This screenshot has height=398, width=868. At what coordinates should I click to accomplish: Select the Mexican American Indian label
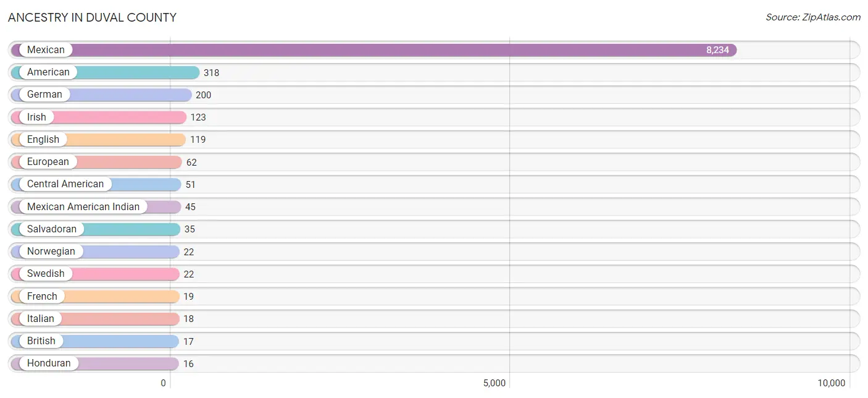(x=83, y=206)
